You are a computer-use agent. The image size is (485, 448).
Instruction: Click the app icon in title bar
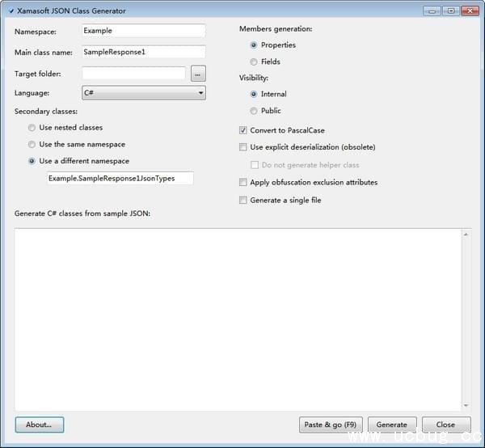(x=11, y=11)
